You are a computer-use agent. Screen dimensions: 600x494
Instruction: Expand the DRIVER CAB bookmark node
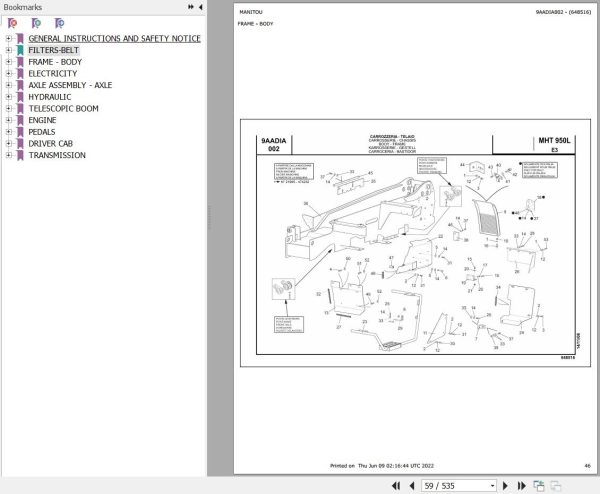point(8,143)
